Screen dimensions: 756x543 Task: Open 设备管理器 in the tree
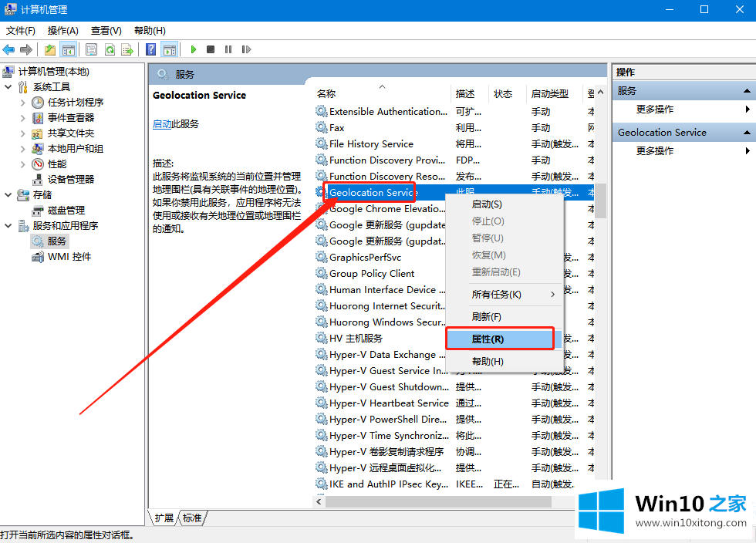click(x=71, y=180)
